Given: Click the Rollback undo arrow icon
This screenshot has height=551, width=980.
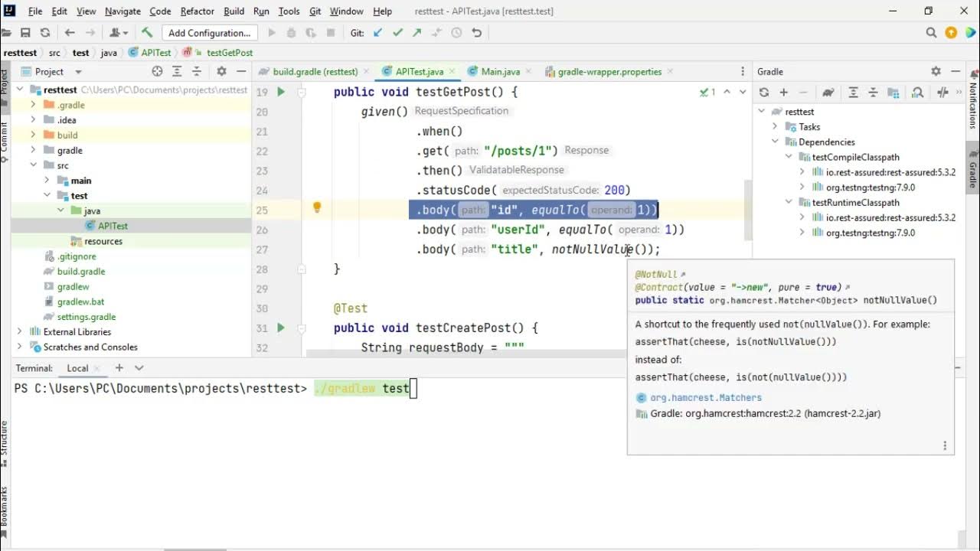Looking at the screenshot, I should pos(476,33).
